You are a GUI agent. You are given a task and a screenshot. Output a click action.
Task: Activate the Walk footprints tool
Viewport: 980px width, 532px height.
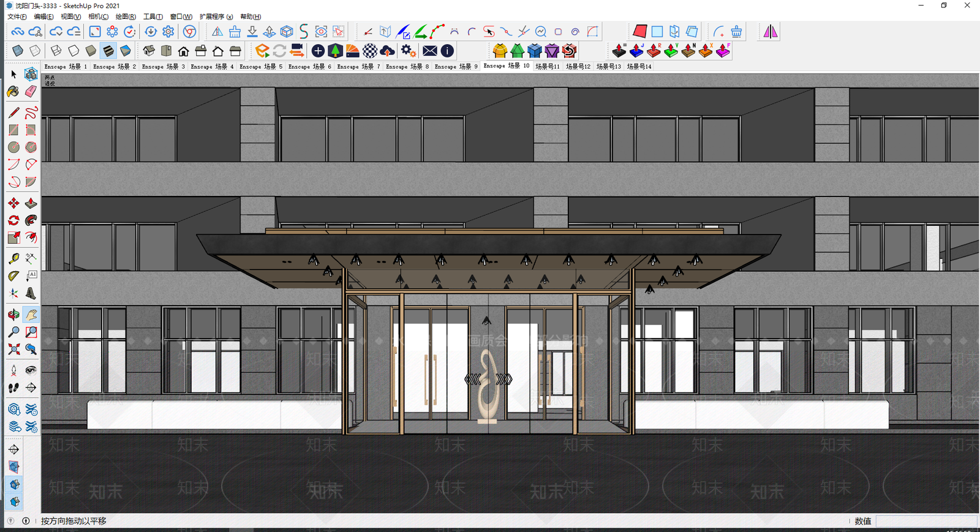click(x=13, y=388)
